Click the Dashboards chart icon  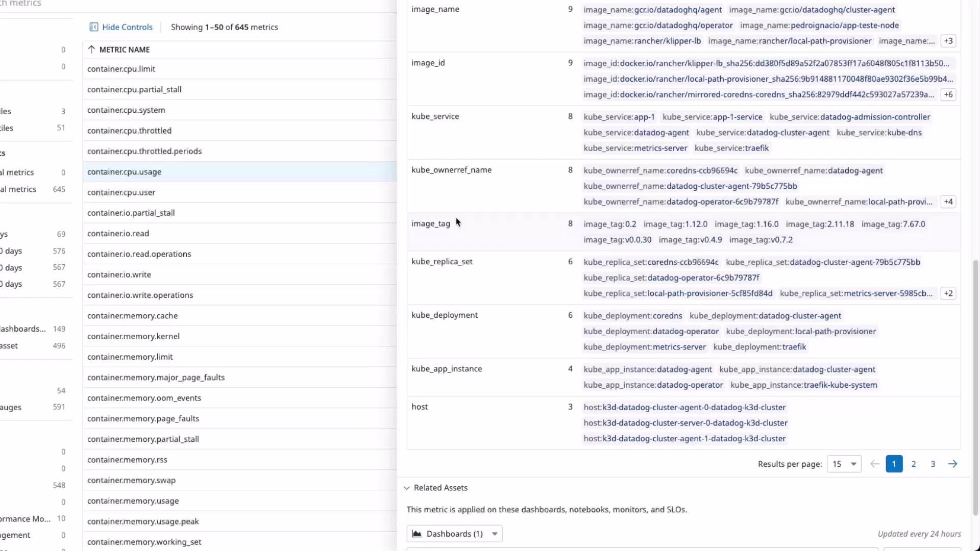[x=417, y=534]
